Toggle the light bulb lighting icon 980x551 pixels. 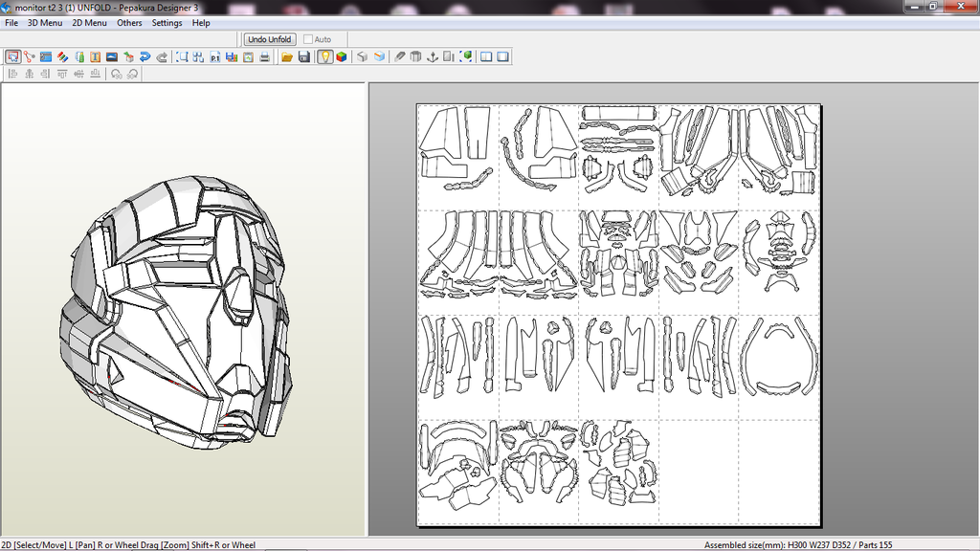click(325, 57)
